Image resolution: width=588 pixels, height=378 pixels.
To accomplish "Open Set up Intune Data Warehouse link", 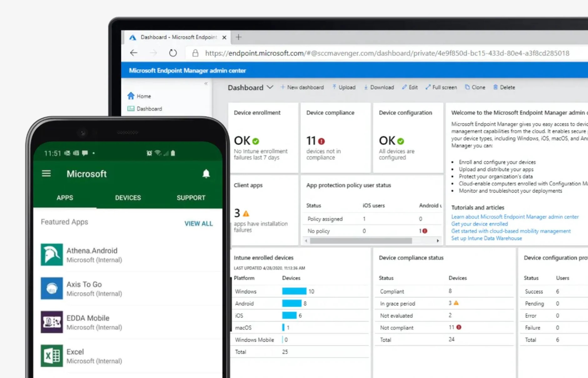I will click(x=486, y=238).
